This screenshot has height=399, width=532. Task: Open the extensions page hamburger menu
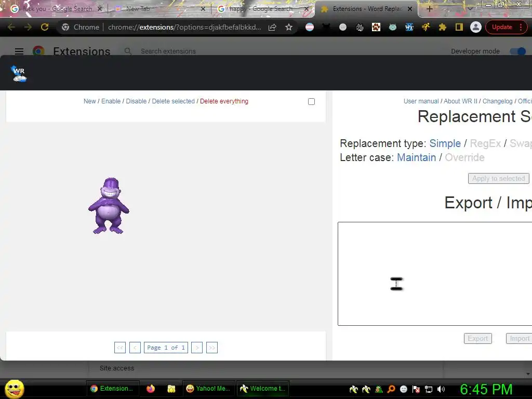pos(19,51)
